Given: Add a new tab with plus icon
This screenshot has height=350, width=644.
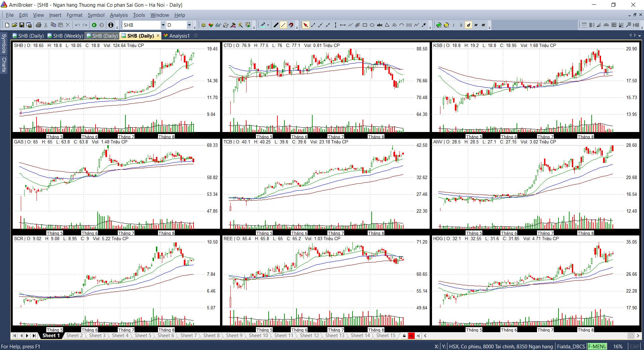Looking at the screenshot, I should coord(196,35).
